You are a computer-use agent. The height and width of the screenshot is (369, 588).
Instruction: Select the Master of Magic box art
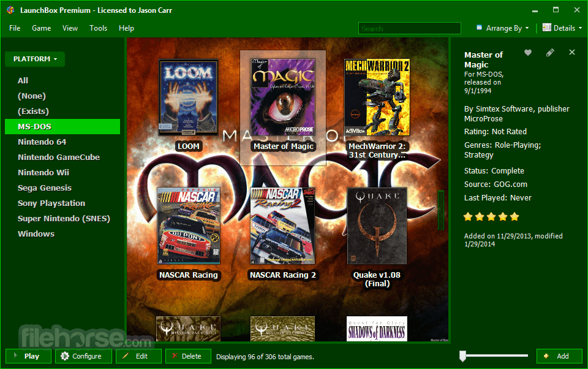[283, 97]
